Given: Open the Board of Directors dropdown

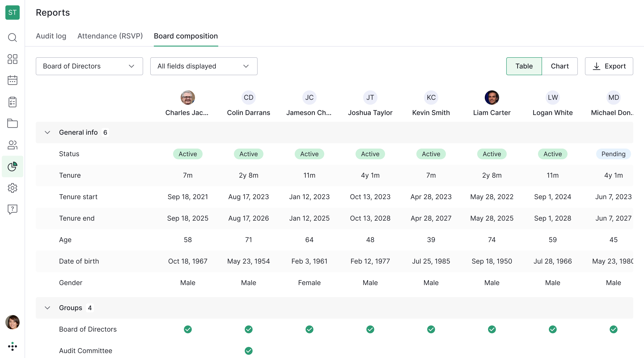Looking at the screenshot, I should pos(89,66).
